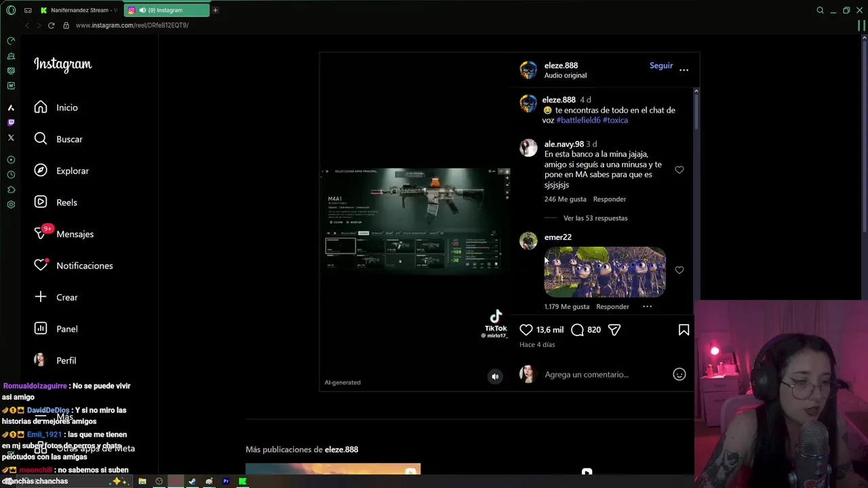Viewport: 868px width, 488px height.
Task: Click the site padlock icon
Action: click(x=66, y=25)
